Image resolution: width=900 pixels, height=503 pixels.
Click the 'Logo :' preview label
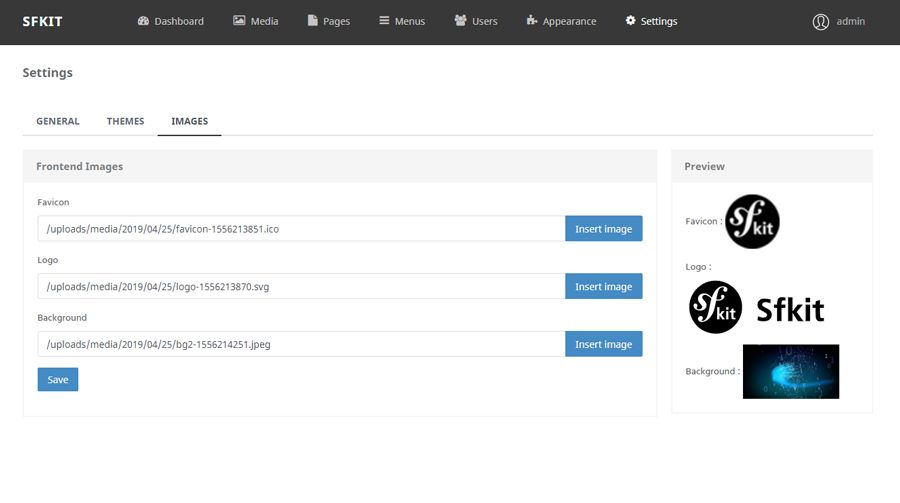pyautogui.click(x=699, y=267)
